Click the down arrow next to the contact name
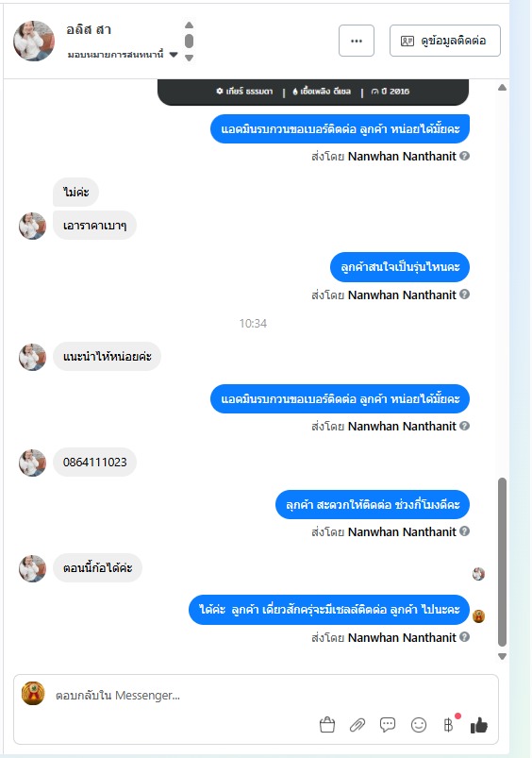532x758 pixels. click(x=190, y=58)
